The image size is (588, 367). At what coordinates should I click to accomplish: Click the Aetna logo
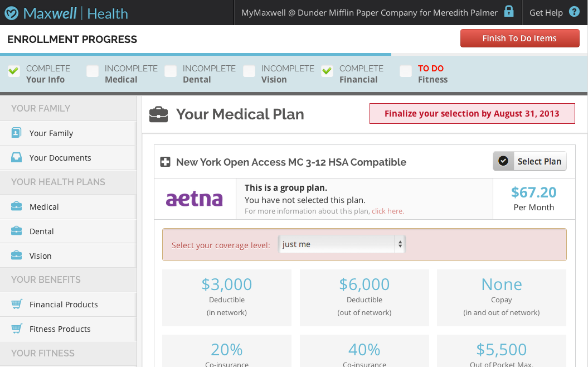pos(195,199)
